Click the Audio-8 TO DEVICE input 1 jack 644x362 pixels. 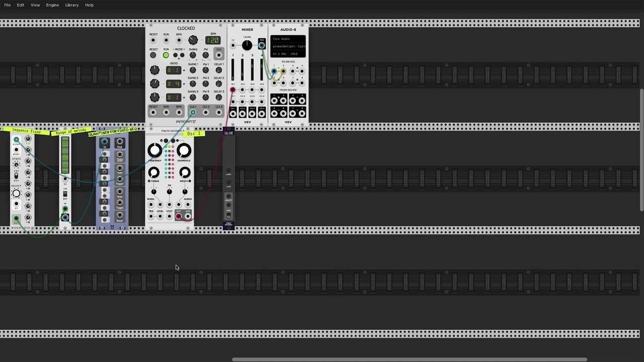tap(274, 71)
